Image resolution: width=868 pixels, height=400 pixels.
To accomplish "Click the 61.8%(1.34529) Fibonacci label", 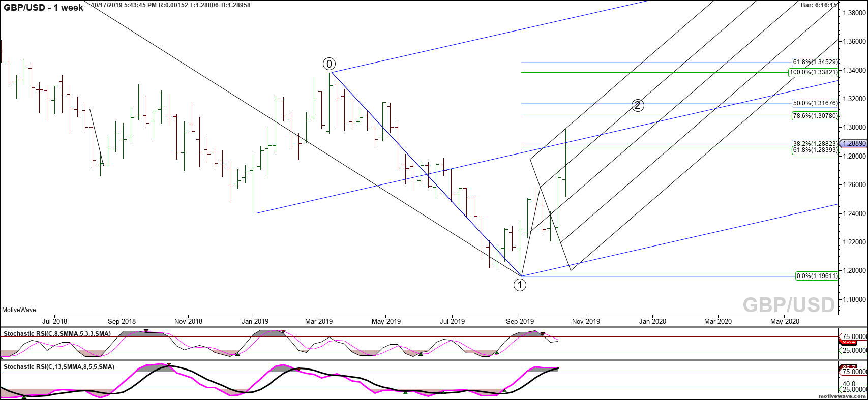I will (x=815, y=62).
